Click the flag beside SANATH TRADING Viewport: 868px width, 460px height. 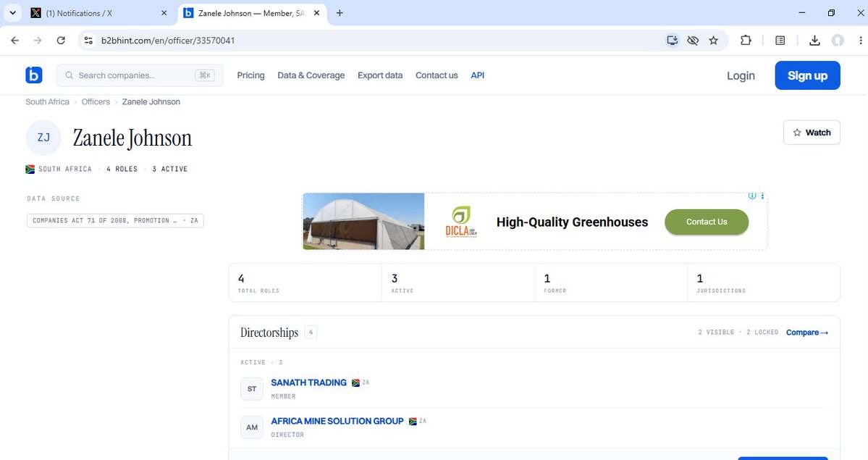click(x=356, y=383)
